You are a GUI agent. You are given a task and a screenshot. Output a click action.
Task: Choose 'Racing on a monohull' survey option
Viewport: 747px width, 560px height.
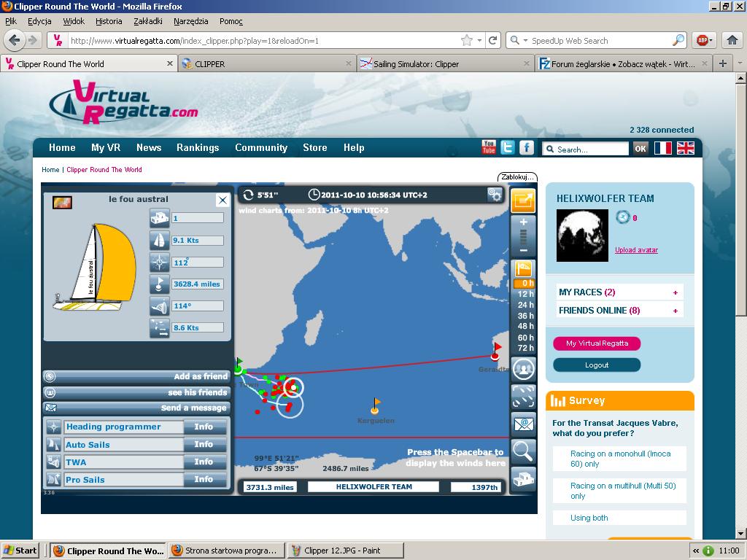[x=619, y=459]
